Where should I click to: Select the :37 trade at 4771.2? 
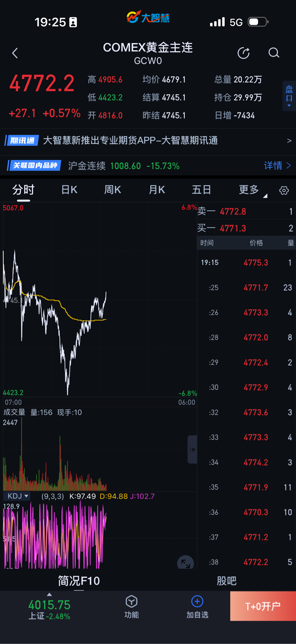pos(246,537)
